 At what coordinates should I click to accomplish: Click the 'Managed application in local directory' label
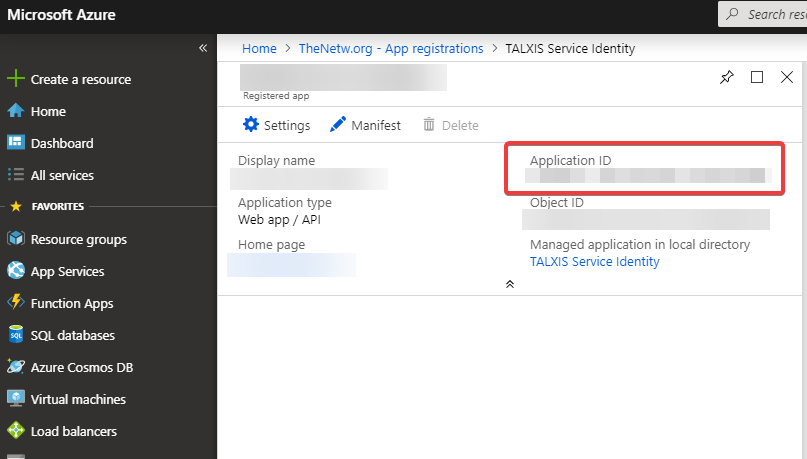tap(640, 245)
